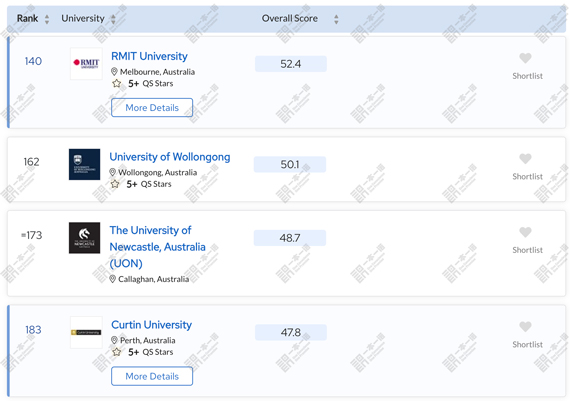The height and width of the screenshot is (401, 570).
Task: Open More Details for RMIT University
Action: (x=152, y=108)
